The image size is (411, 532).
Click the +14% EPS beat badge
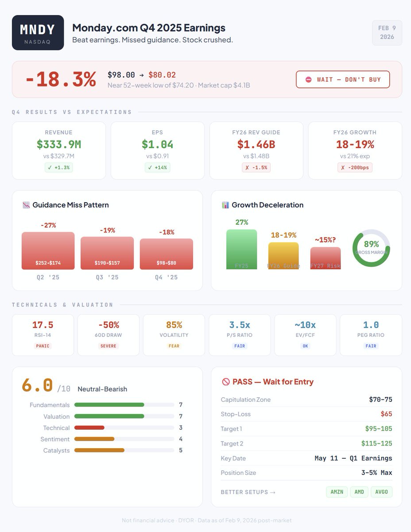click(x=158, y=168)
